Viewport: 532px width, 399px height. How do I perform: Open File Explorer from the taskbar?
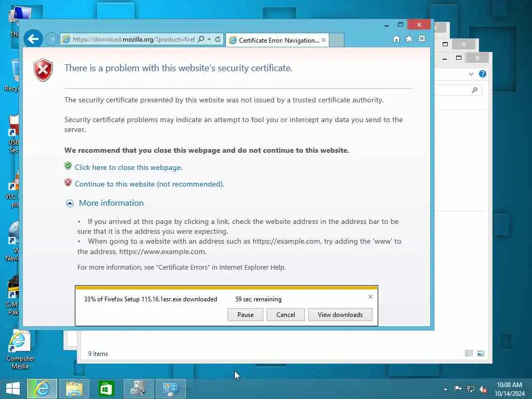click(74, 389)
